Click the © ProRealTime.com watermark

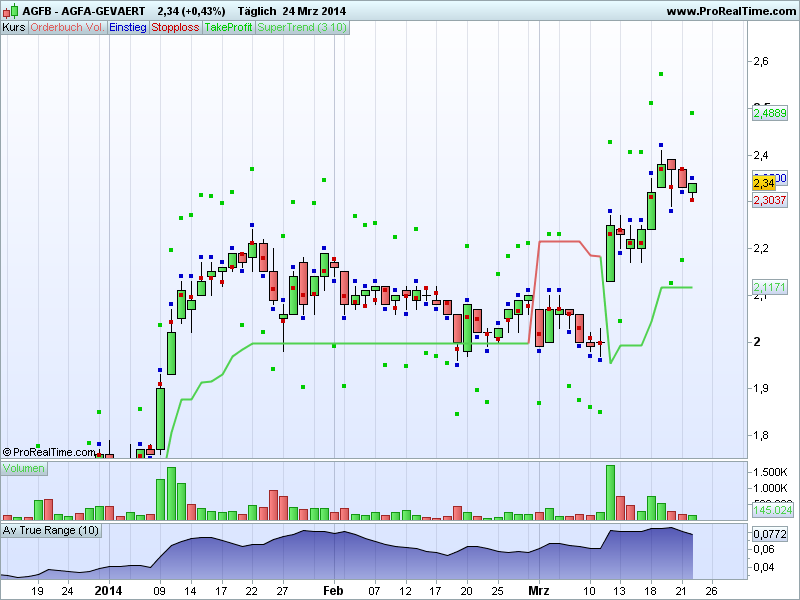[49, 452]
